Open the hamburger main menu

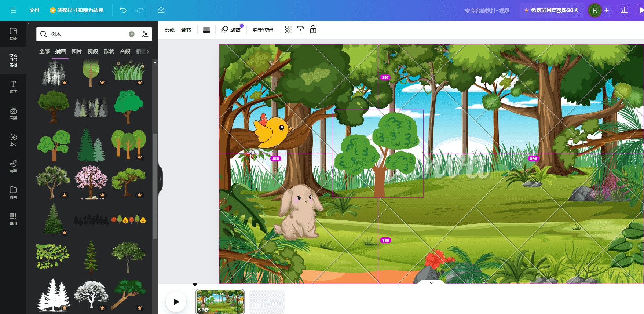13,10
